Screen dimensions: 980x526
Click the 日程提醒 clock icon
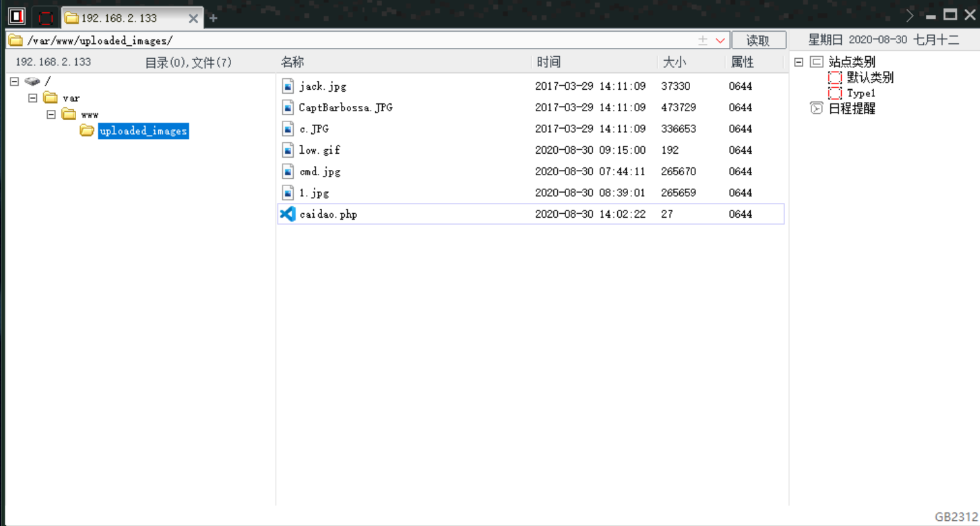click(x=817, y=109)
